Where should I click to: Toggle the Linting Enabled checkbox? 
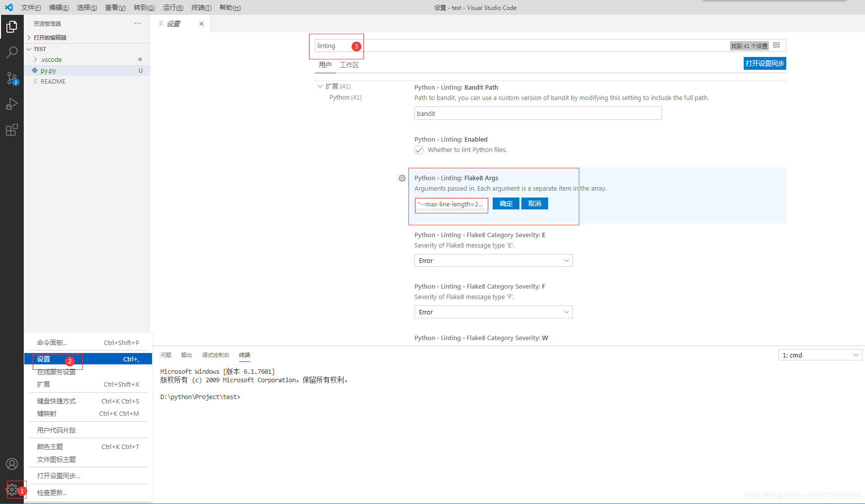[419, 150]
